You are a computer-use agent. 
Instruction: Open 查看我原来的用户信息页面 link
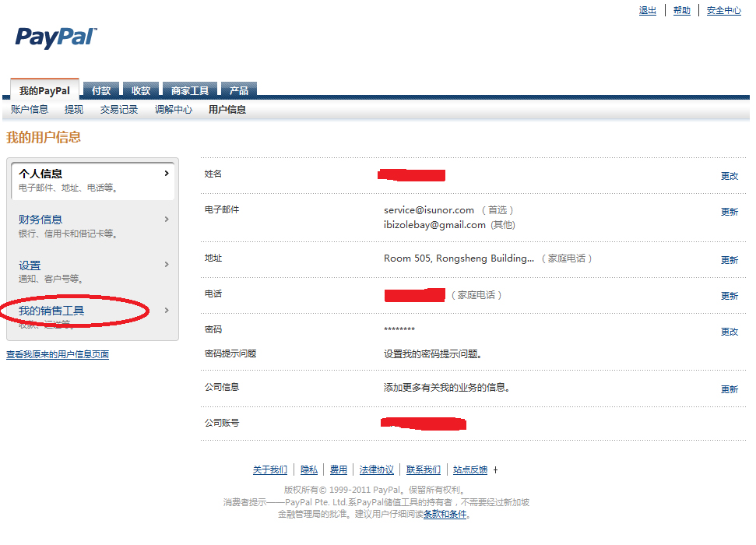pos(58,355)
